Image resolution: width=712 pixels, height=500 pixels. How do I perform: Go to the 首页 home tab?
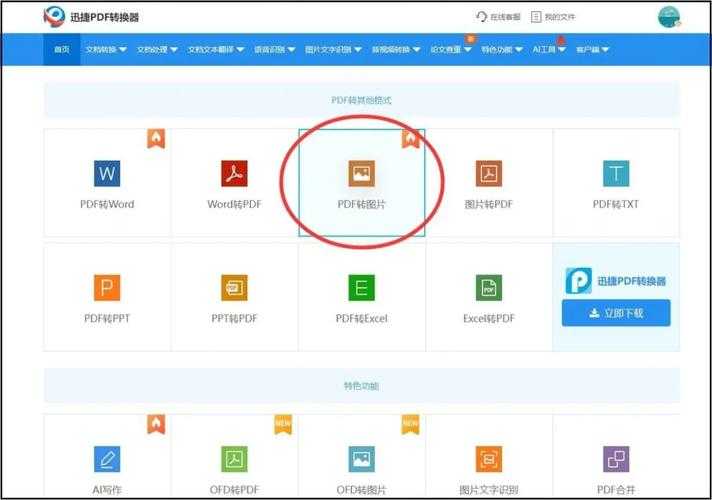tap(62, 49)
